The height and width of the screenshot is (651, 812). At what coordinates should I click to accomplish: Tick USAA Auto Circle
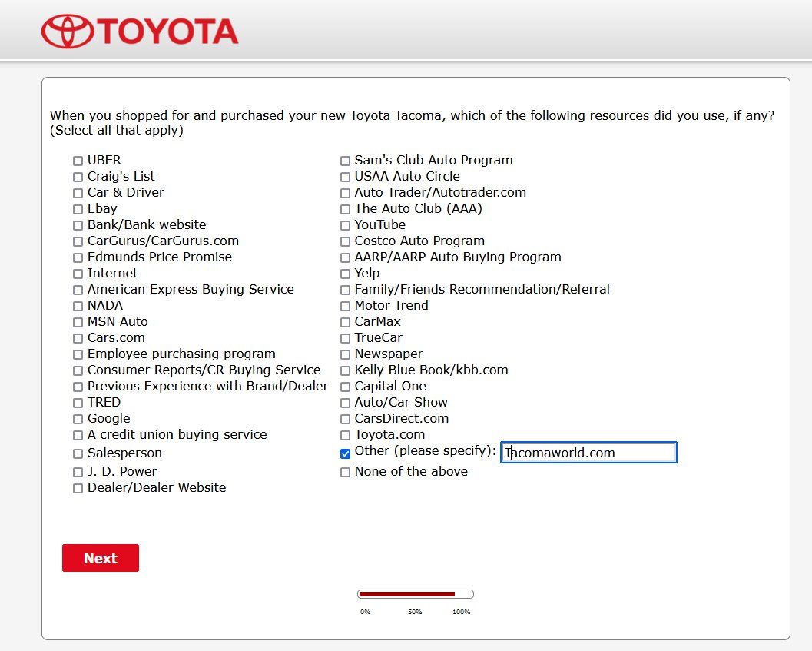click(345, 178)
